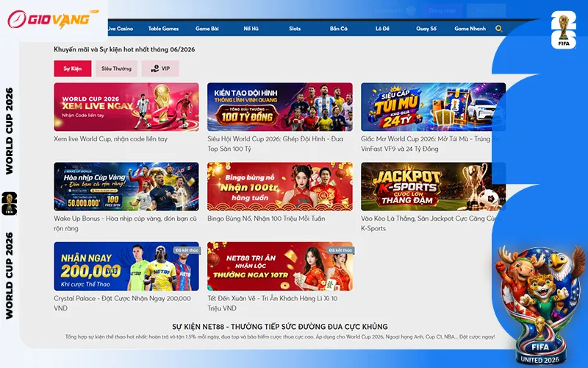Navigate to Bắn Cá games
The height and width of the screenshot is (368, 588).
point(339,29)
